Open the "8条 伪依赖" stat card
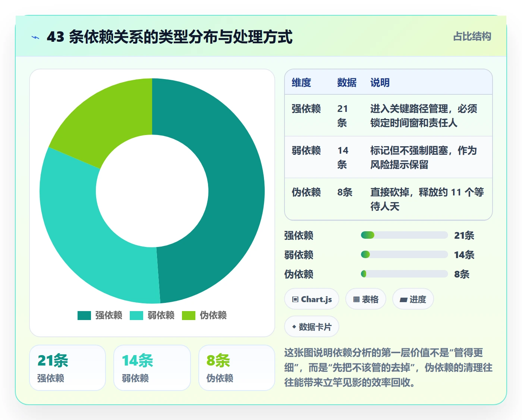The width and height of the screenshot is (522, 420). pos(237,368)
